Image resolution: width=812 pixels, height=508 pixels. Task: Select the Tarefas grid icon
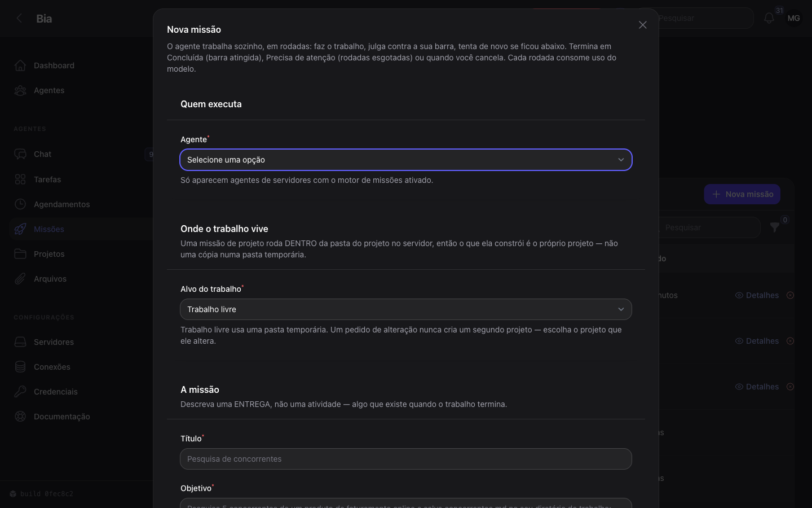[20, 179]
